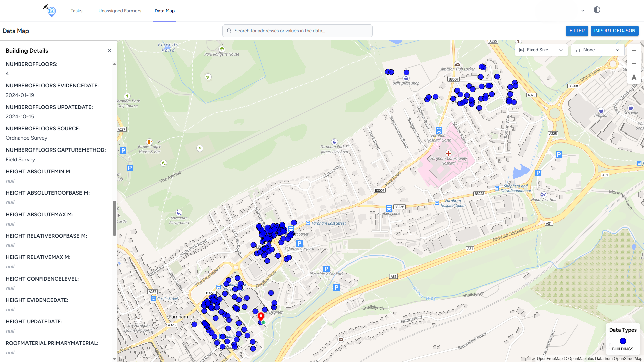Click the Building Details scrollbar thumb
This screenshot has height=362, width=644.
[114, 218]
